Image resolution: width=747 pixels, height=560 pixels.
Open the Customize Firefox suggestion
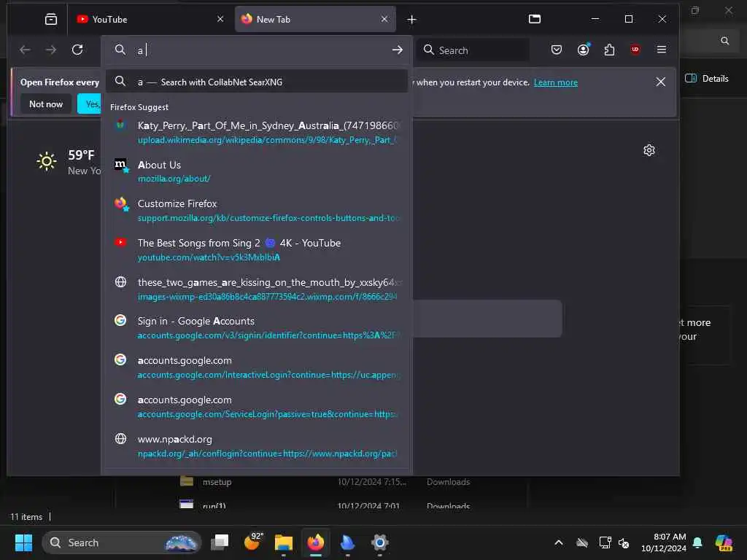pyautogui.click(x=256, y=211)
